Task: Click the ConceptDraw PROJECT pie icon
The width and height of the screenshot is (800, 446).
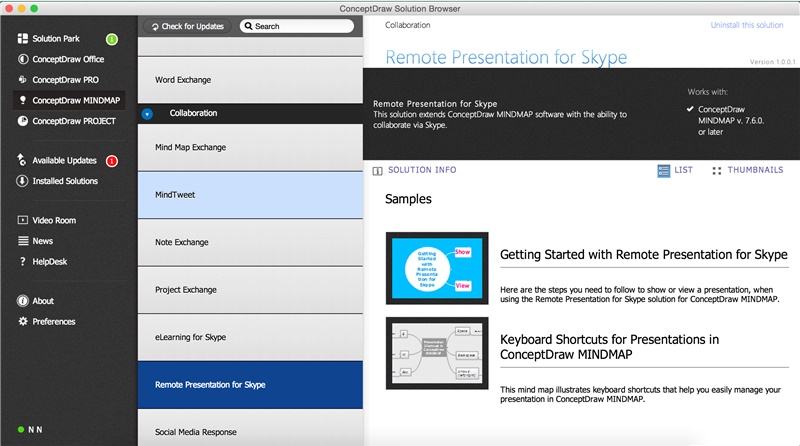Action: (x=23, y=121)
